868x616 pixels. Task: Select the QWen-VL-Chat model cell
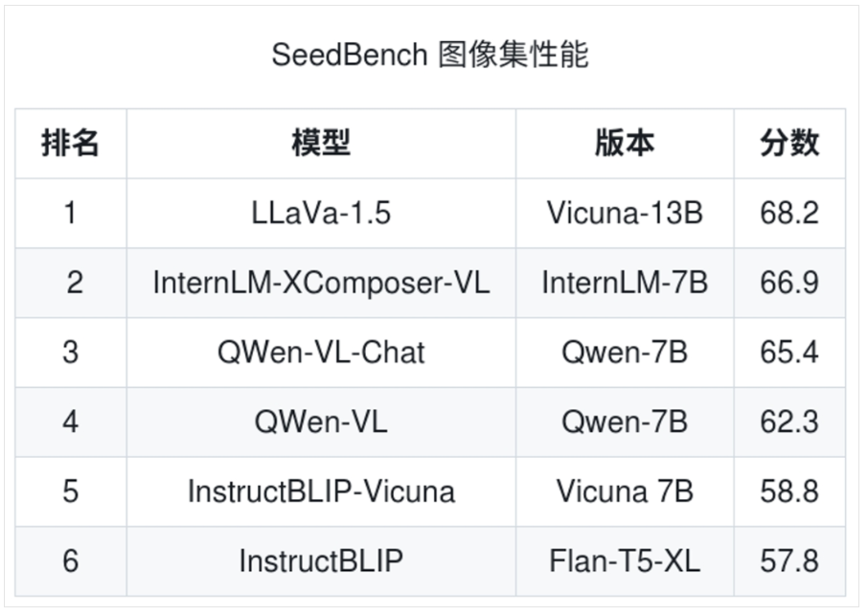[x=321, y=352]
